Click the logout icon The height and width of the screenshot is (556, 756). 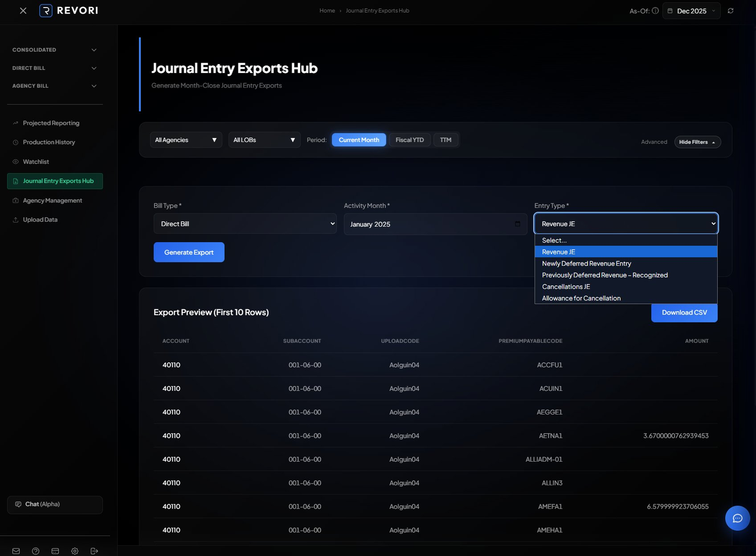(x=94, y=551)
